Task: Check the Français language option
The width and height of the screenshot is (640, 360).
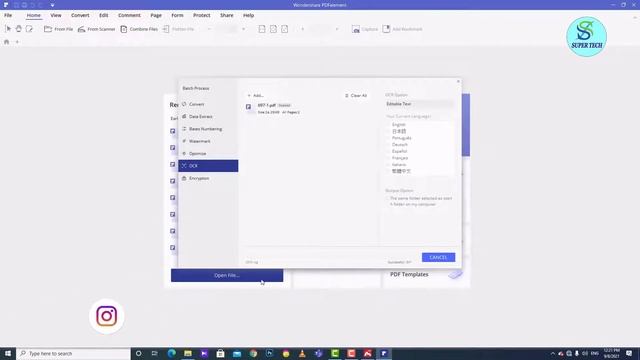Action: point(389,158)
